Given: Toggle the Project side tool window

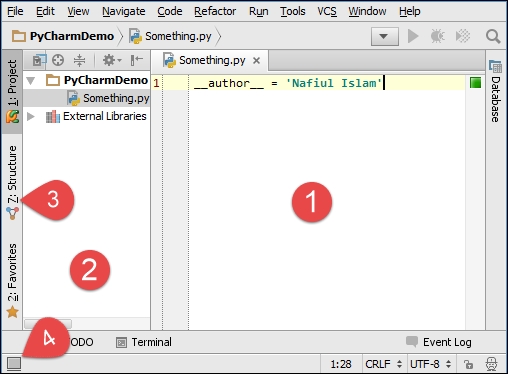Looking at the screenshot, I should (x=12, y=91).
